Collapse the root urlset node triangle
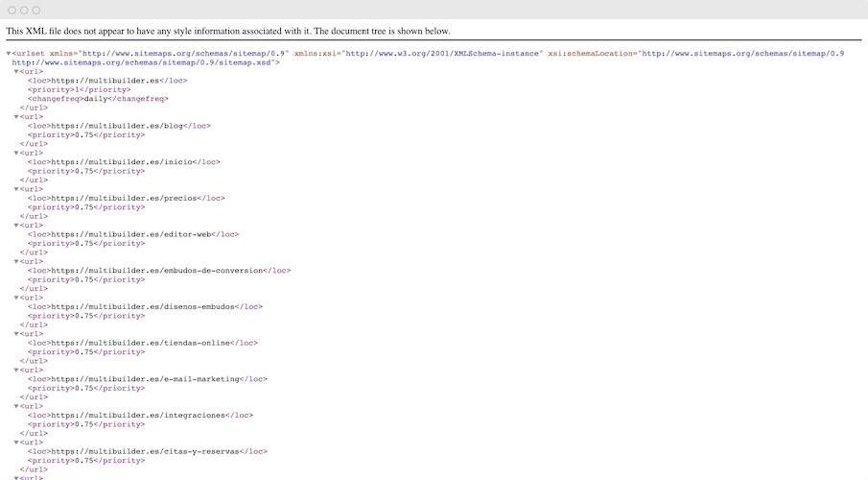This screenshot has width=868, height=480. click(x=9, y=54)
